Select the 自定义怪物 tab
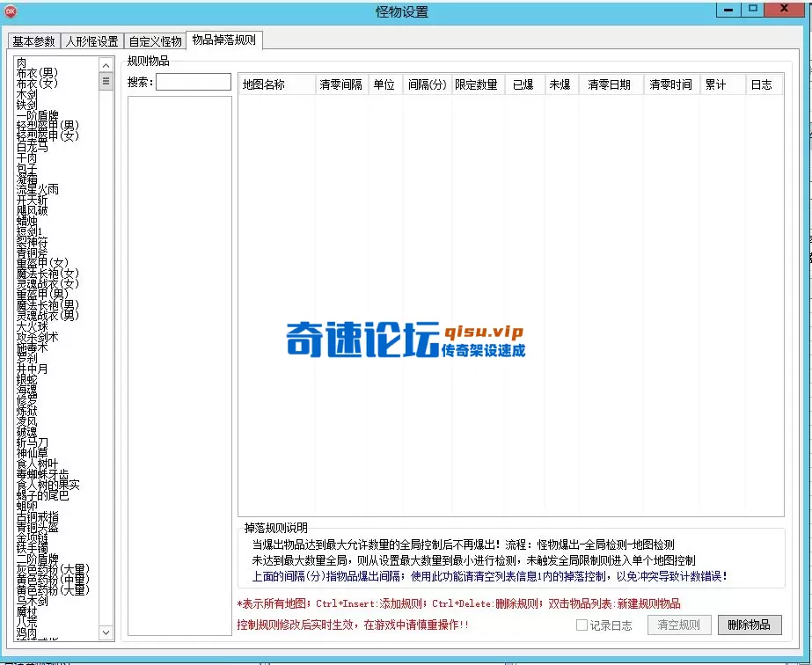 (154, 40)
